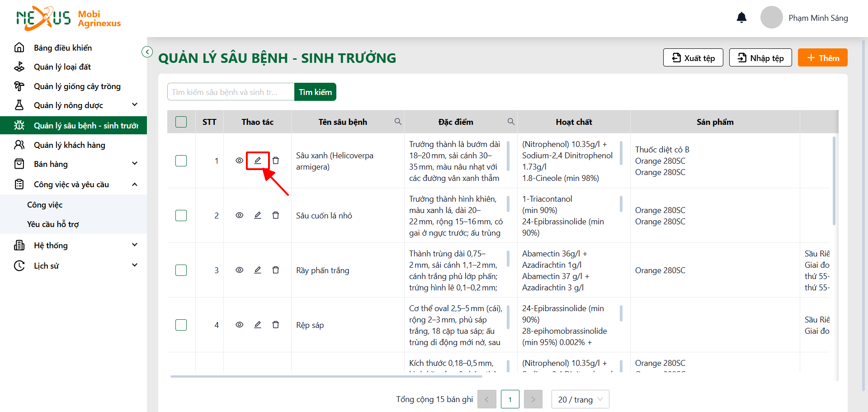This screenshot has width=868, height=412.
Task: Click Thuốc diệt cỏ B product text
Action: (662, 149)
